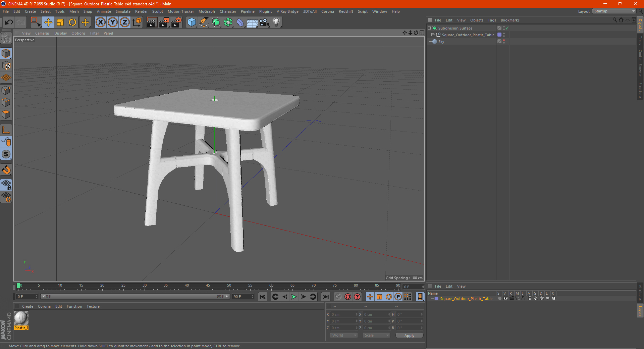Viewport: 644px width, 349px height.
Task: Open the Sculpt menu
Action: click(x=157, y=11)
